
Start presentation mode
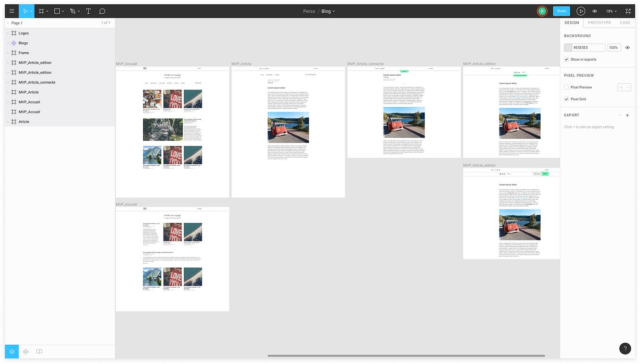(581, 11)
